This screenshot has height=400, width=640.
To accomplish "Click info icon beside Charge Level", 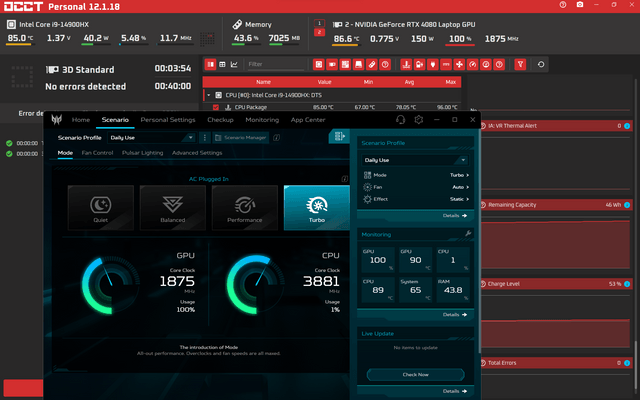I will [x=627, y=284].
